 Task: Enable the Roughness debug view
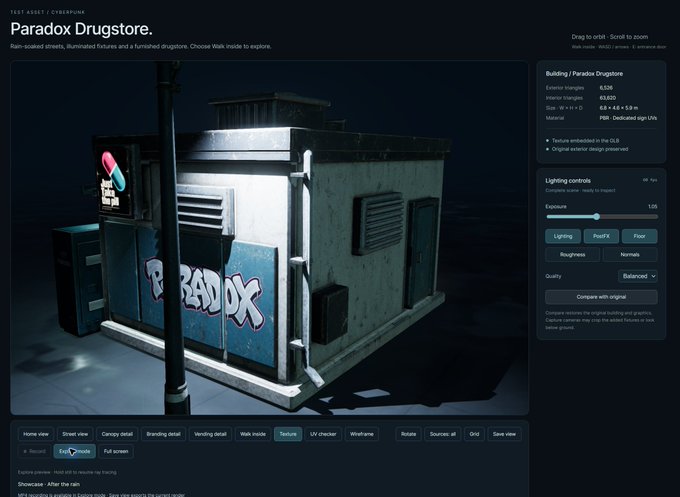(x=572, y=255)
